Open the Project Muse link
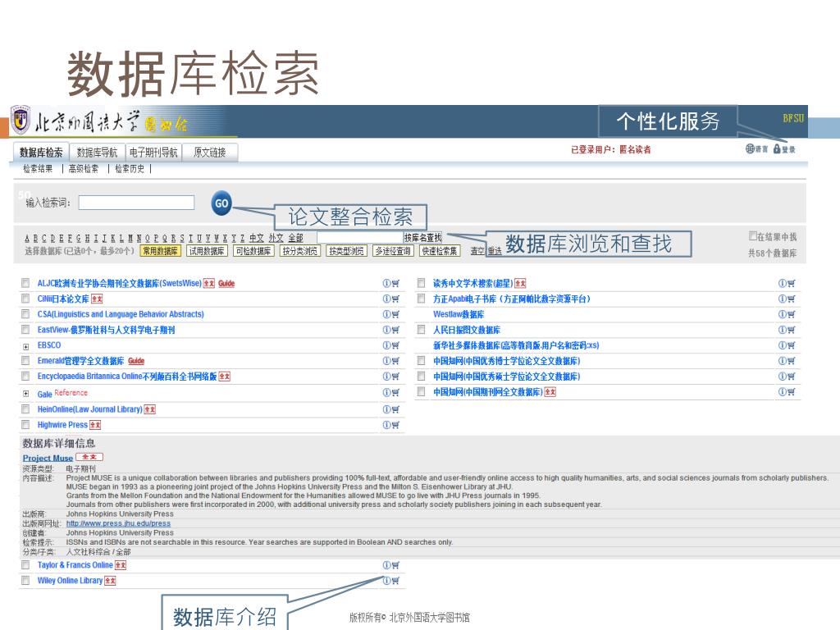The height and width of the screenshot is (630, 840). pyautogui.click(x=48, y=458)
